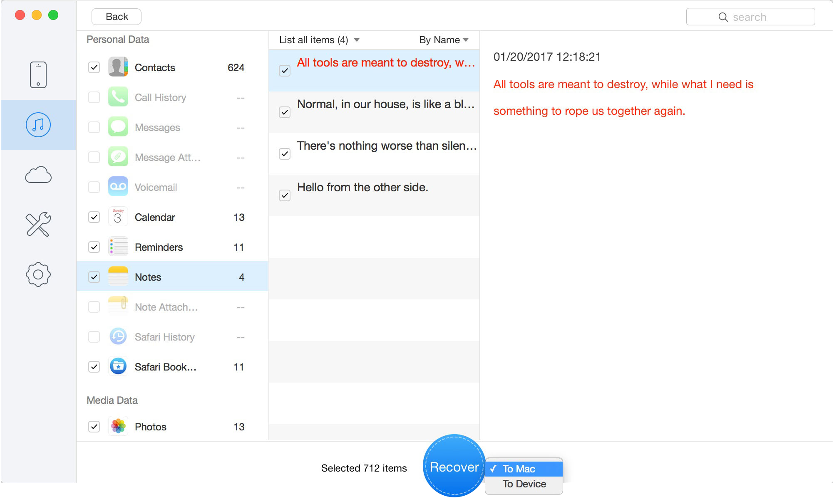Select the Photos category label
The height and width of the screenshot is (504, 834).
(x=150, y=427)
